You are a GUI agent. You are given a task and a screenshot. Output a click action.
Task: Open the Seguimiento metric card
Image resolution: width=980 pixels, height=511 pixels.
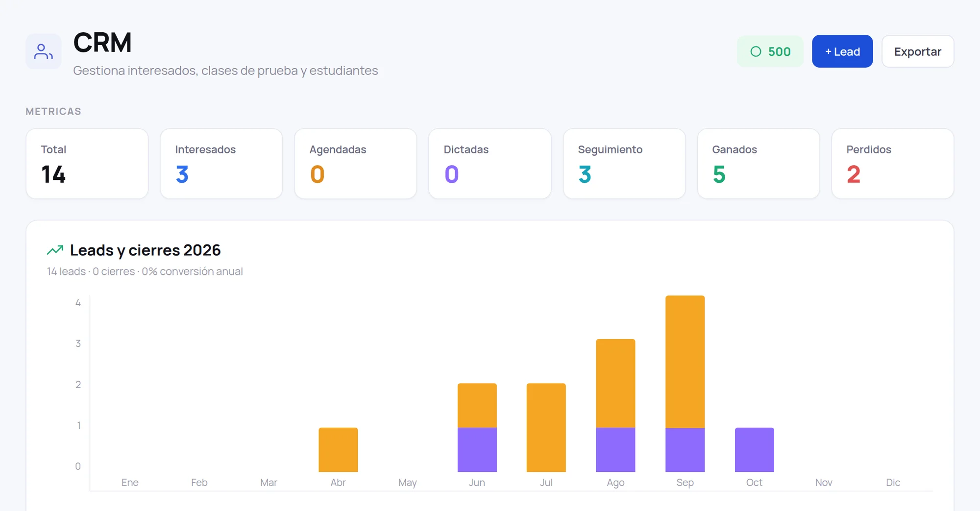(624, 164)
